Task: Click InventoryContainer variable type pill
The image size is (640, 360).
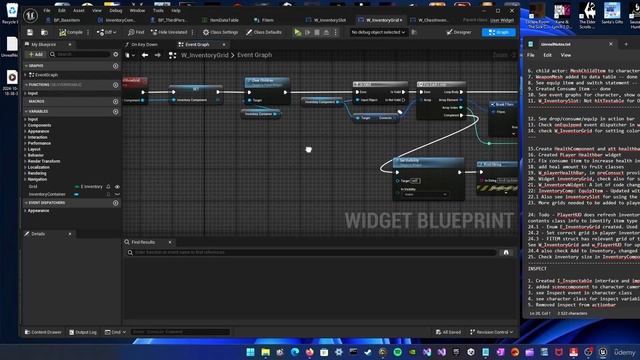Action: 76,195
